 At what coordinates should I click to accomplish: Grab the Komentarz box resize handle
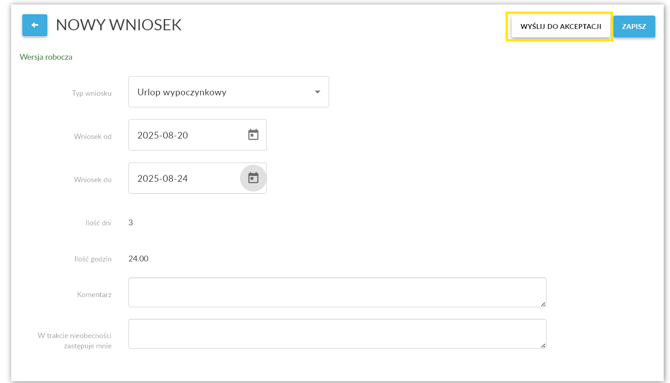[x=543, y=304]
